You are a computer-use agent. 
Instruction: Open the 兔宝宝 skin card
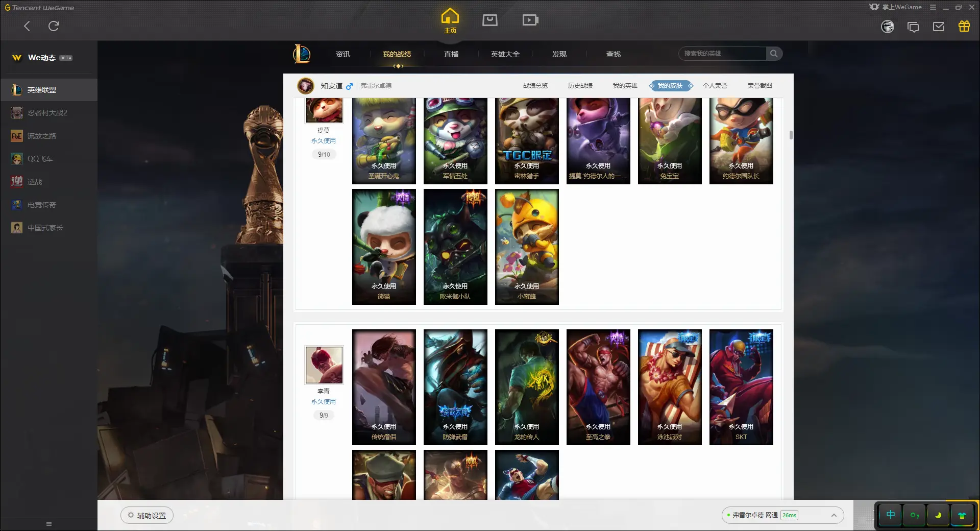(x=670, y=141)
